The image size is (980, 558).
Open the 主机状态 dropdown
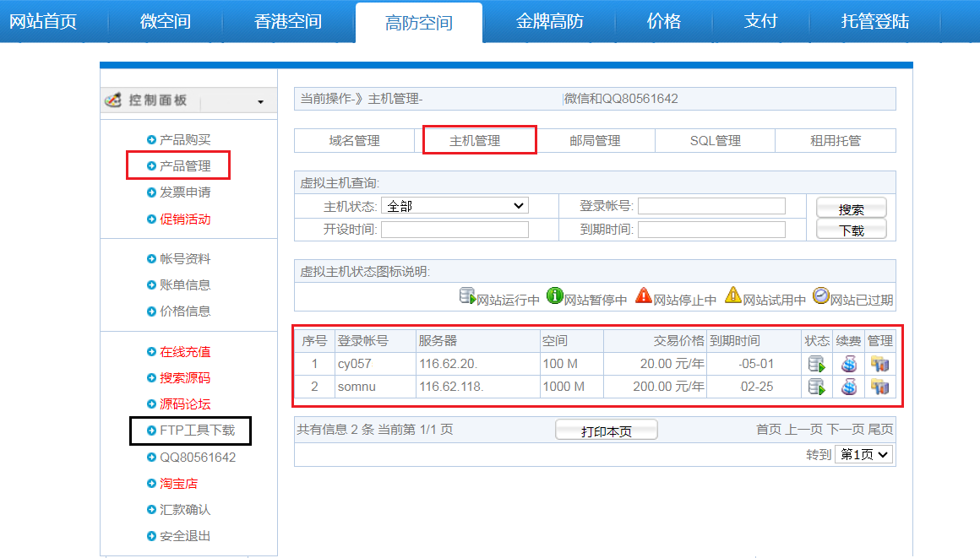pos(455,206)
